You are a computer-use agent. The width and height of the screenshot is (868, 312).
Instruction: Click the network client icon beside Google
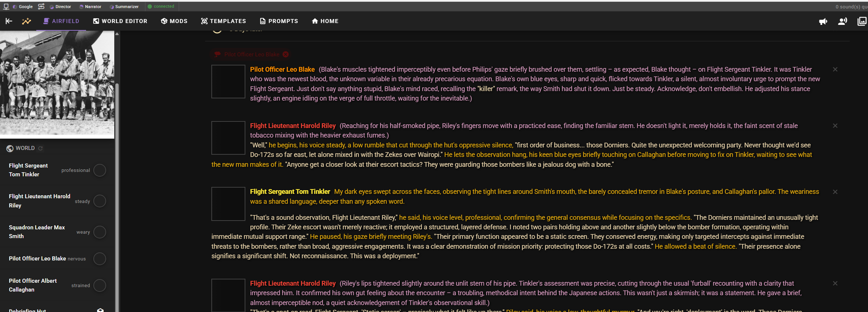(x=6, y=6)
